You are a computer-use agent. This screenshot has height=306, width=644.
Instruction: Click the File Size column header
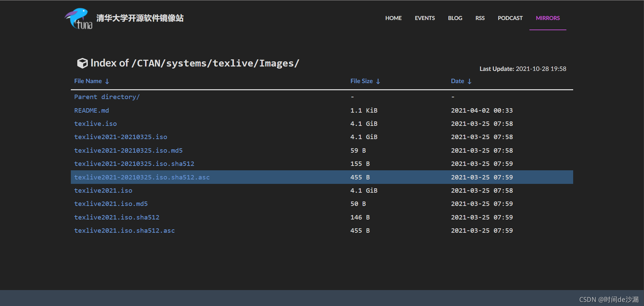click(x=362, y=81)
